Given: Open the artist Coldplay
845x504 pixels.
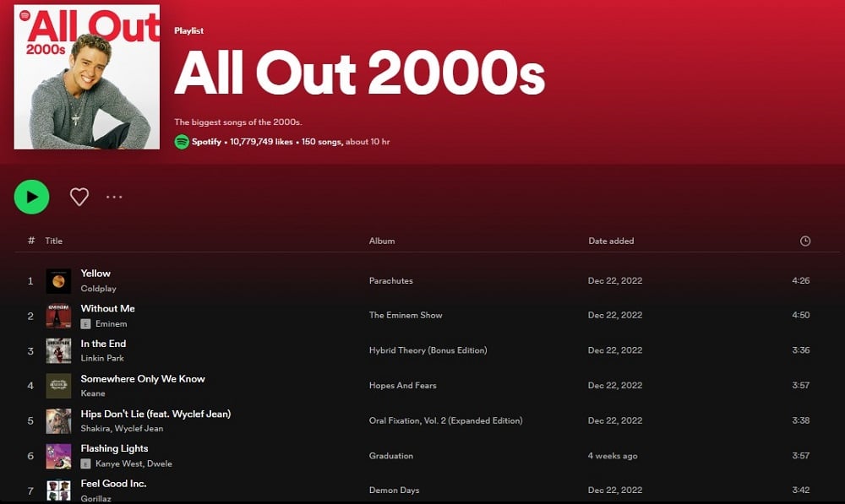Looking at the screenshot, I should [98, 289].
